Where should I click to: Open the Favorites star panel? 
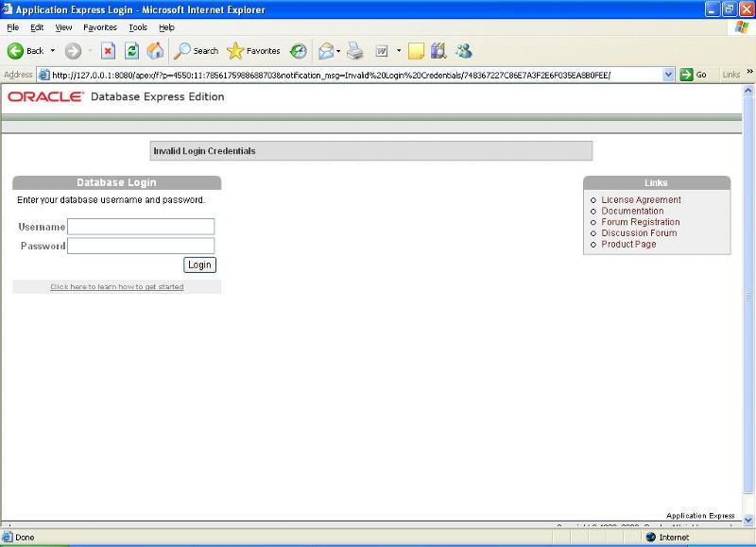click(253, 51)
